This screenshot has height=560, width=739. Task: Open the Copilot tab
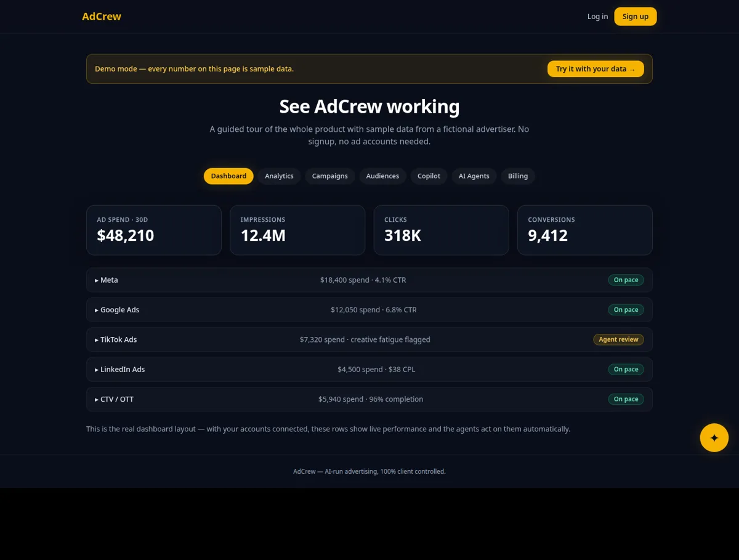pyautogui.click(x=429, y=176)
